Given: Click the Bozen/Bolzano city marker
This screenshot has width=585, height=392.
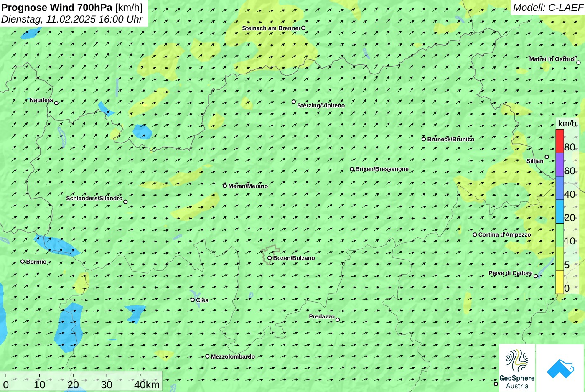Looking at the screenshot, I should point(270,258).
